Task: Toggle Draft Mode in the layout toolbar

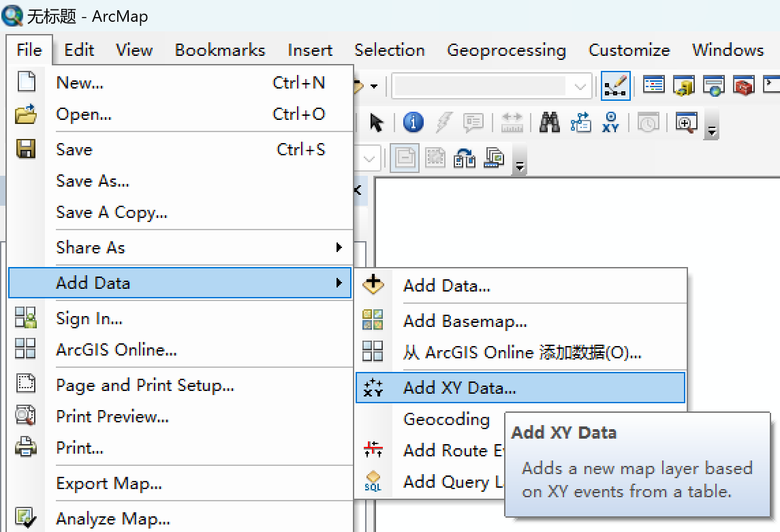Action: click(x=405, y=158)
